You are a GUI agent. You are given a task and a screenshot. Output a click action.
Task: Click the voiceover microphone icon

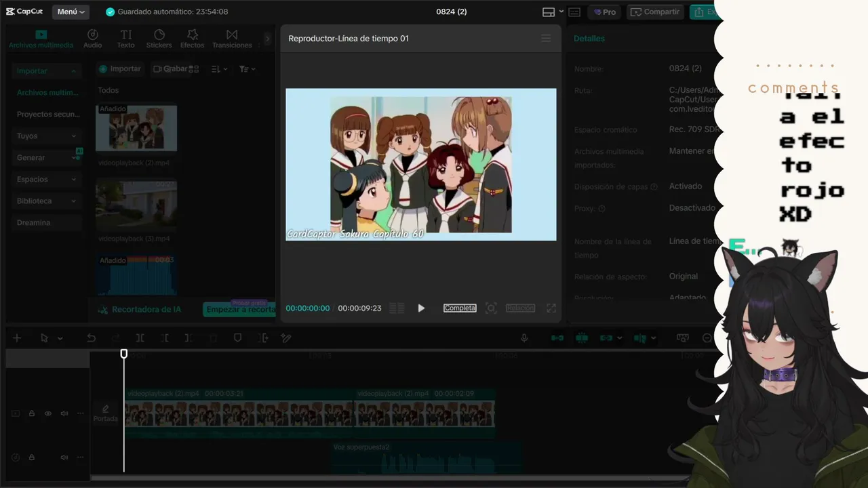(524, 338)
